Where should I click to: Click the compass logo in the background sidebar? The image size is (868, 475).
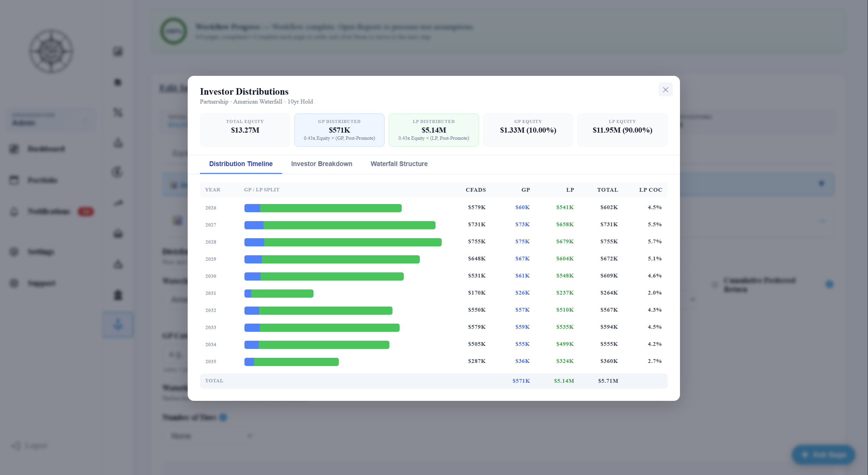[51, 51]
